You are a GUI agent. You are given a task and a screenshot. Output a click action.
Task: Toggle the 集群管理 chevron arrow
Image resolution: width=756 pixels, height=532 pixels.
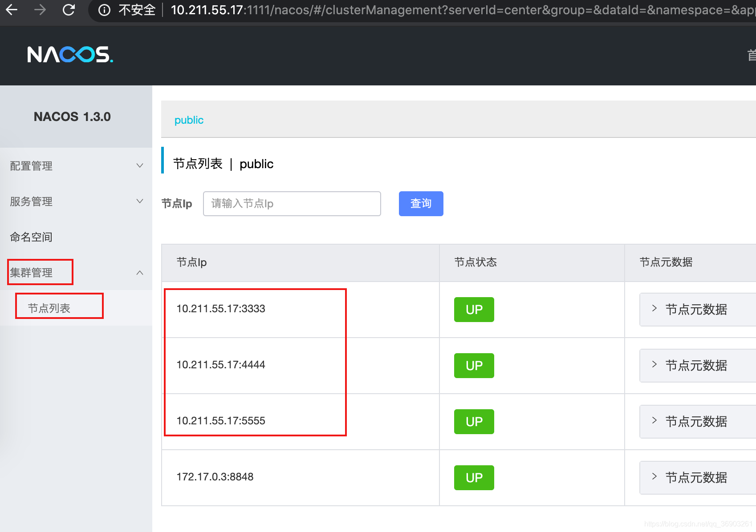click(140, 272)
